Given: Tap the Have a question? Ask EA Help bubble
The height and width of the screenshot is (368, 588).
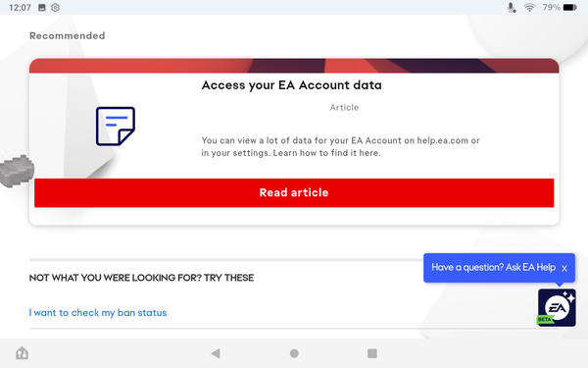Looking at the screenshot, I should click(494, 267).
